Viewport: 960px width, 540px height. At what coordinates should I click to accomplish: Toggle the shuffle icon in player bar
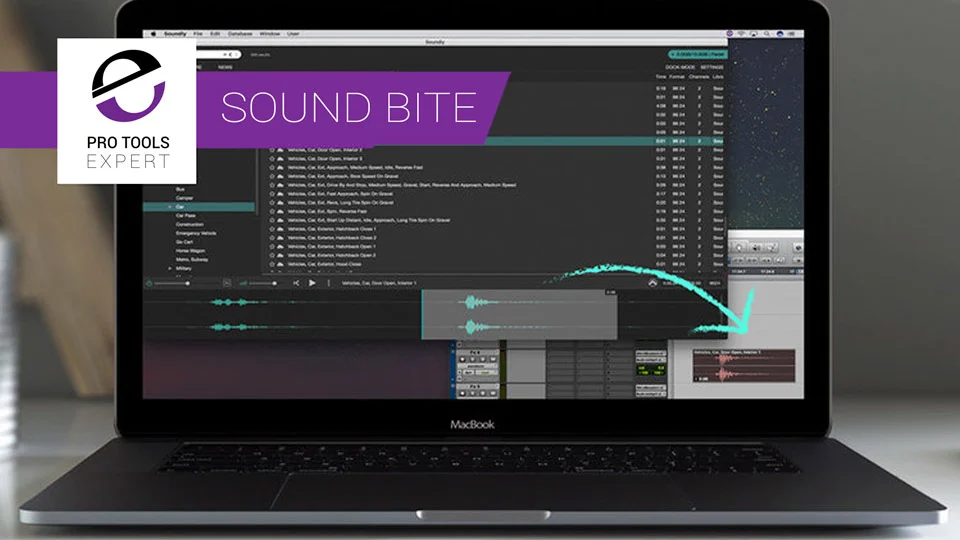pos(296,283)
